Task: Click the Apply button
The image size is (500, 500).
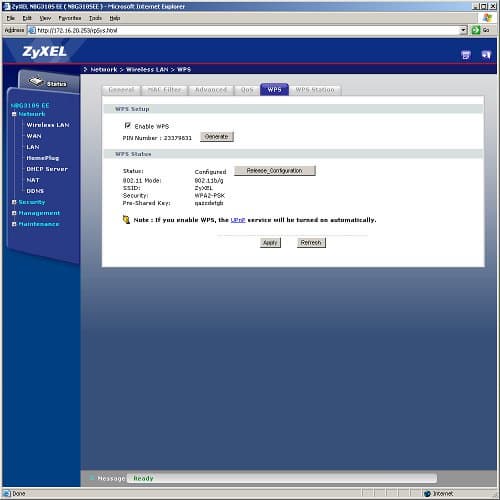Action: (270, 243)
